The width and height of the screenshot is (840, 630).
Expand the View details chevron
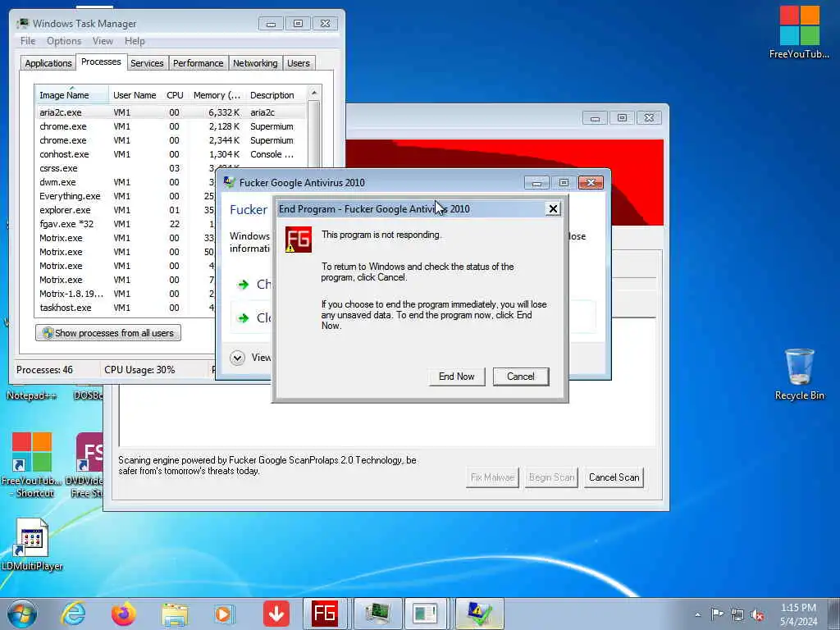pyautogui.click(x=237, y=358)
